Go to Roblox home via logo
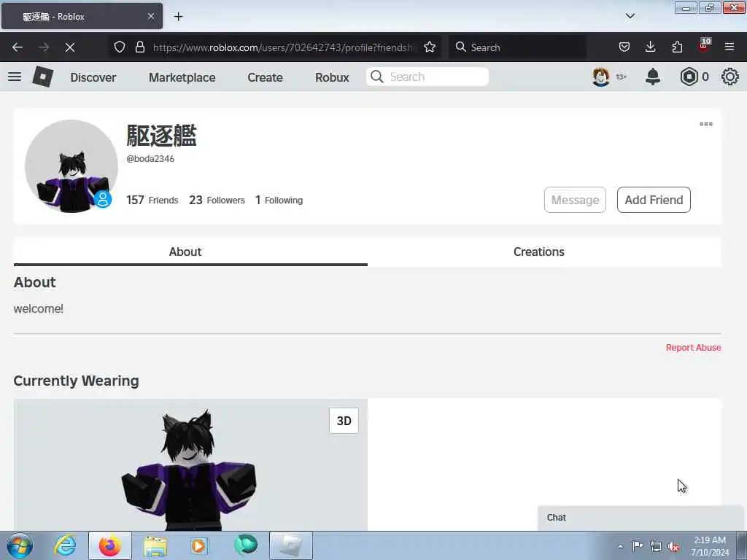Image resolution: width=747 pixels, height=560 pixels. click(43, 77)
